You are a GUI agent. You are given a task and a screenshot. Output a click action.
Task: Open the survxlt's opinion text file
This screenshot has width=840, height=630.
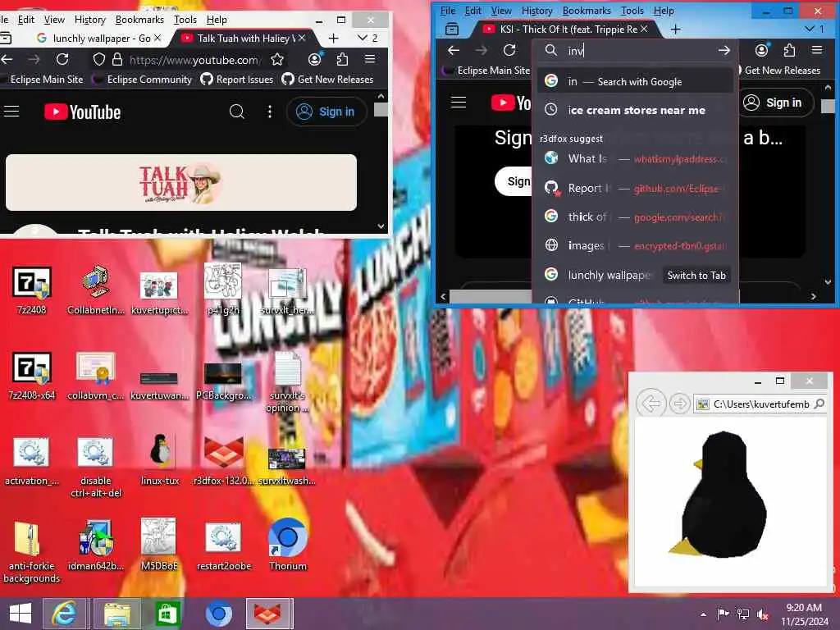tap(287, 381)
